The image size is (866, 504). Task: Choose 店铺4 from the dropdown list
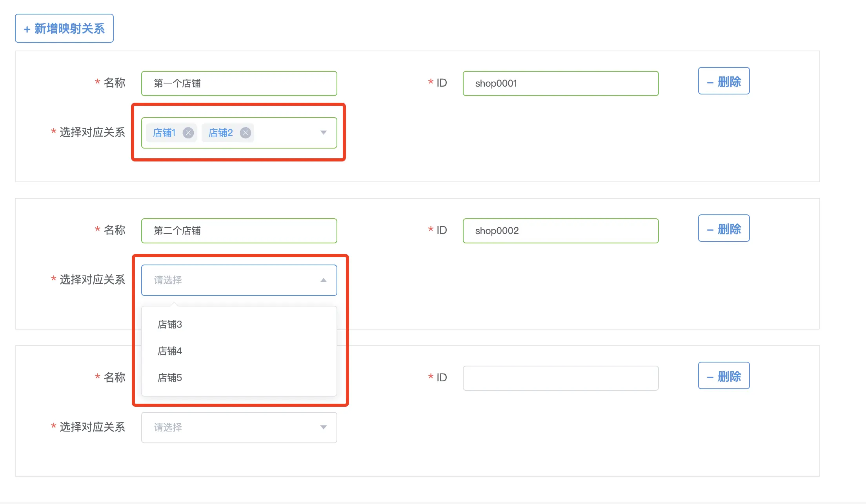170,351
